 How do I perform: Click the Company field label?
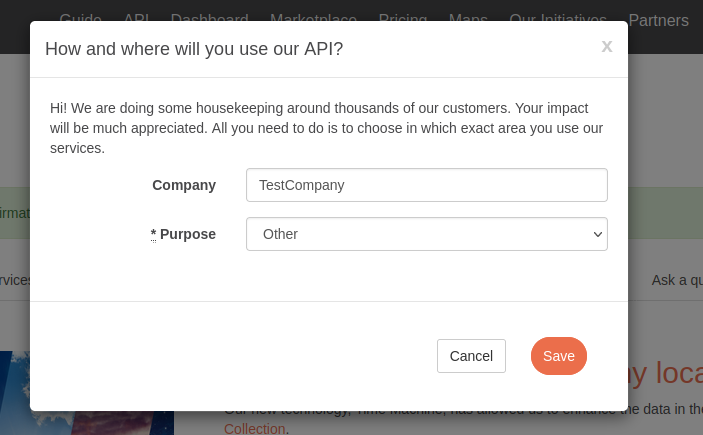point(184,185)
